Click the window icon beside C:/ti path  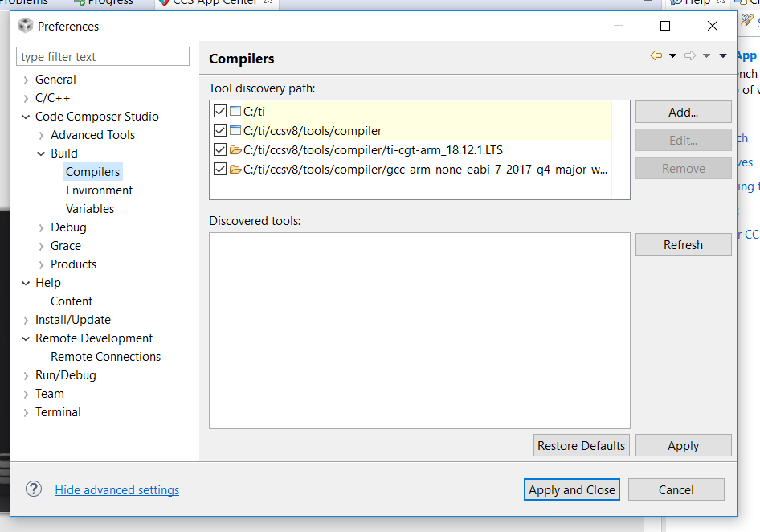click(235, 111)
